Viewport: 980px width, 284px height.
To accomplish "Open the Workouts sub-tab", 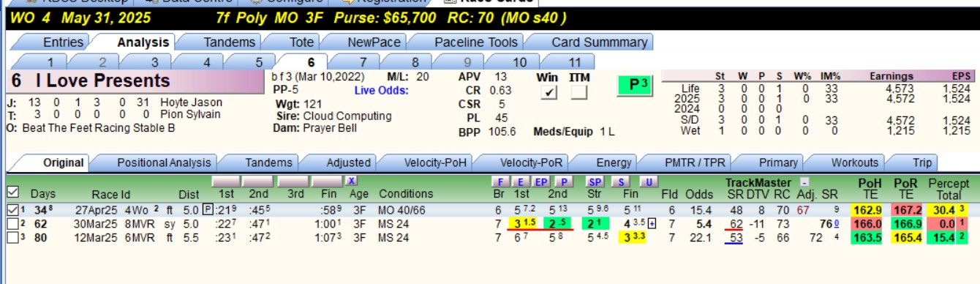I will pos(855,162).
